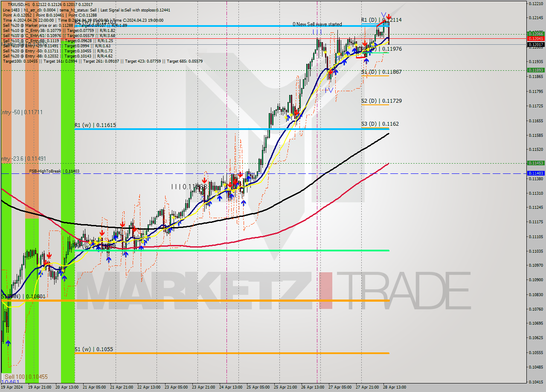Click the '22 Apr 13:00' time axis label
This screenshot has height=392, width=546.
148,387
